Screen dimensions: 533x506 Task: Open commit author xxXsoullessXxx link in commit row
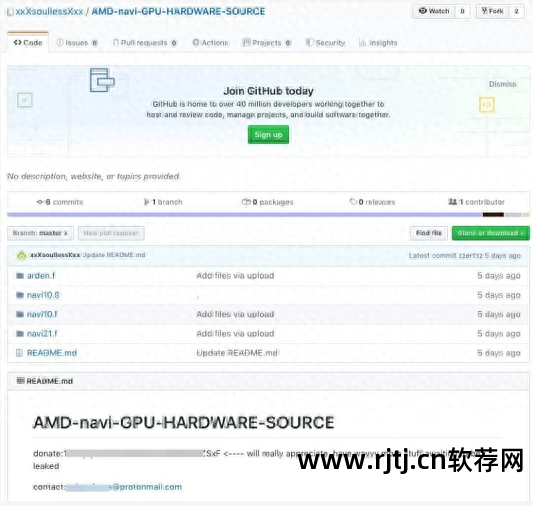pyautogui.click(x=55, y=255)
